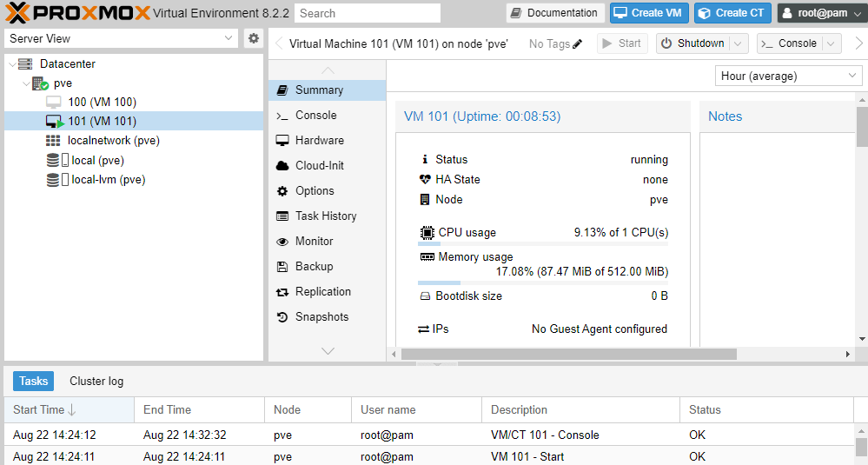Image resolution: width=868 pixels, height=465 pixels.
Task: Click the Replication arrows icon
Action: (282, 292)
